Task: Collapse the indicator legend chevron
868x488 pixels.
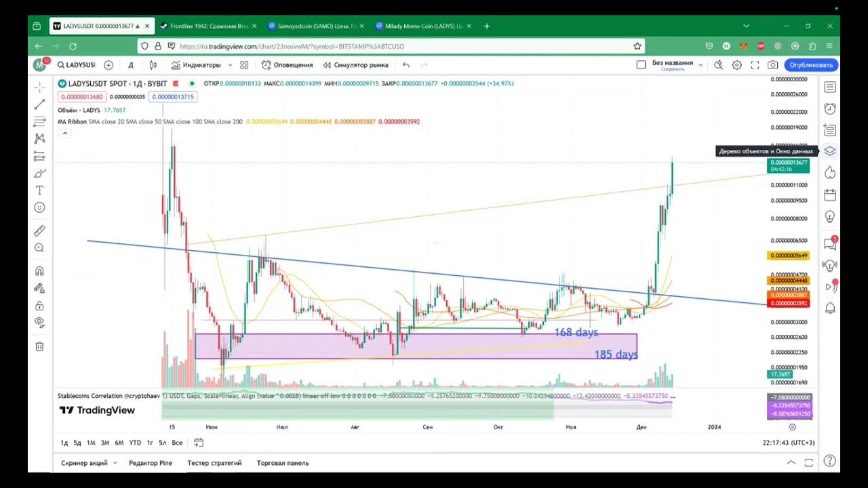Action: pyautogui.click(x=65, y=134)
